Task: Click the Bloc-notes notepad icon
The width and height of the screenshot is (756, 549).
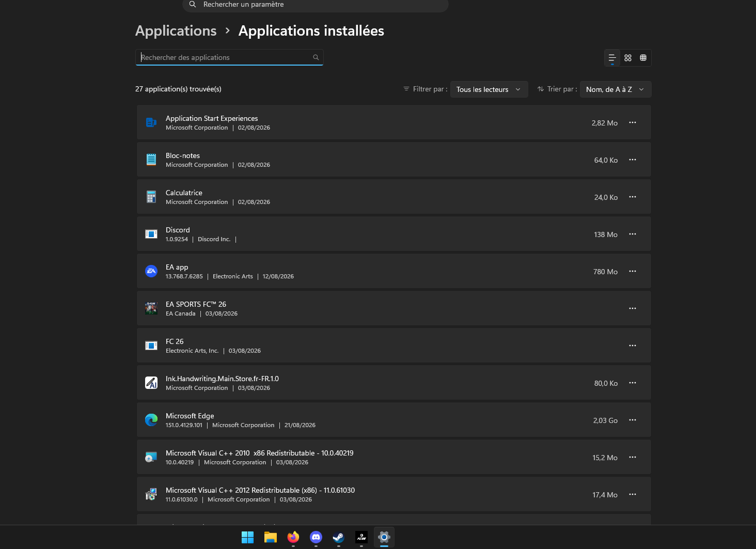Action: coord(151,160)
